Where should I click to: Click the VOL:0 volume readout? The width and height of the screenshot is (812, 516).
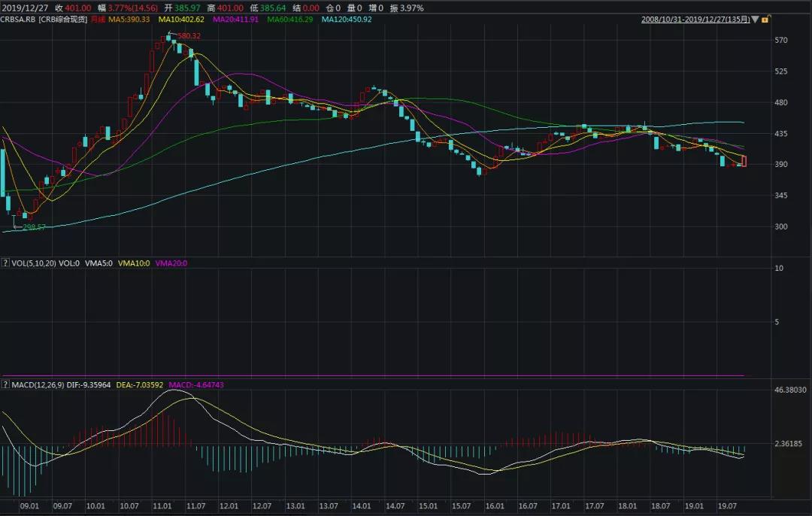point(69,263)
